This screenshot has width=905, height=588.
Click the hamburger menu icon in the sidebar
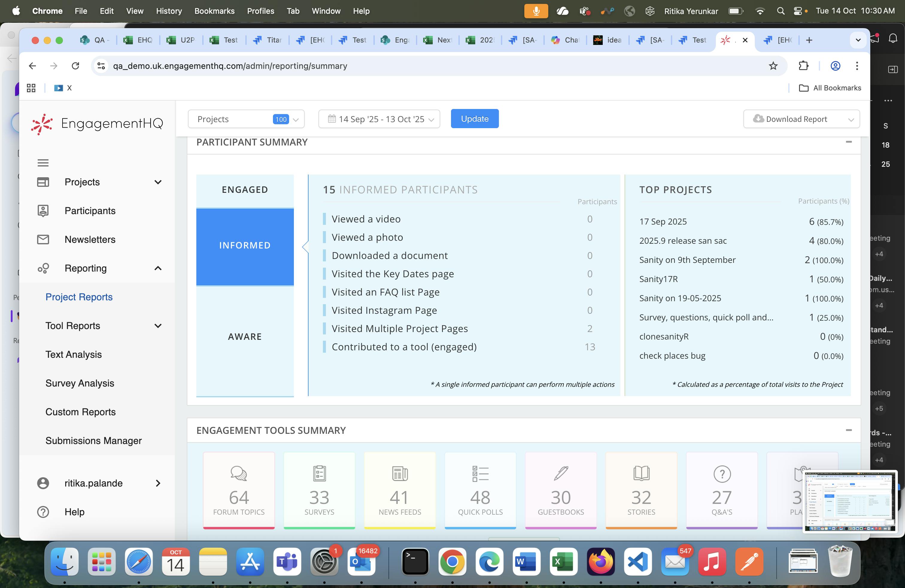[43, 162]
